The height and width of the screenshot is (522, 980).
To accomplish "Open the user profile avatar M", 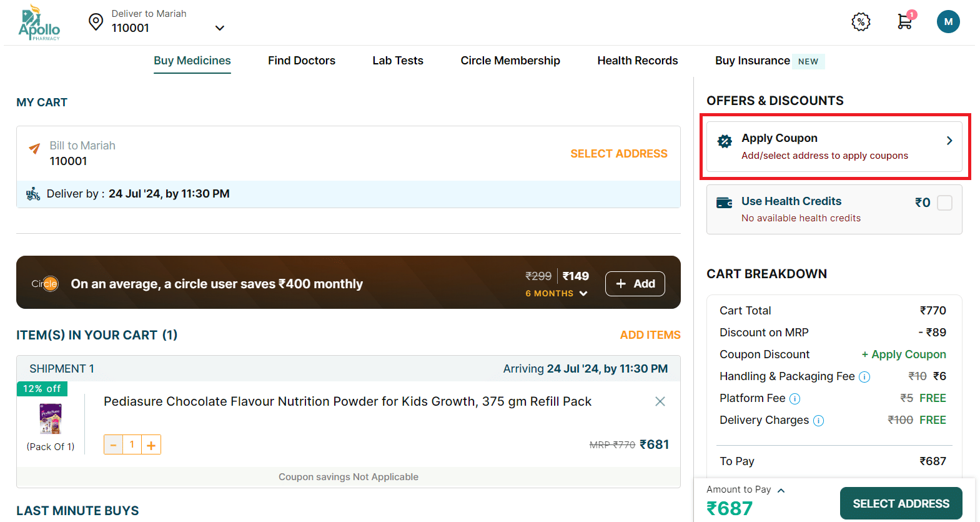I will point(948,22).
